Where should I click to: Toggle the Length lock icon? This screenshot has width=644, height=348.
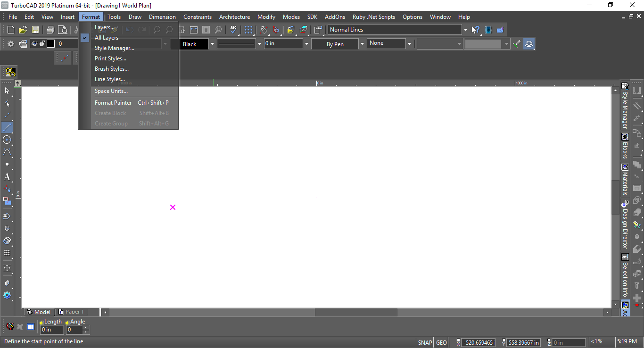41,322
